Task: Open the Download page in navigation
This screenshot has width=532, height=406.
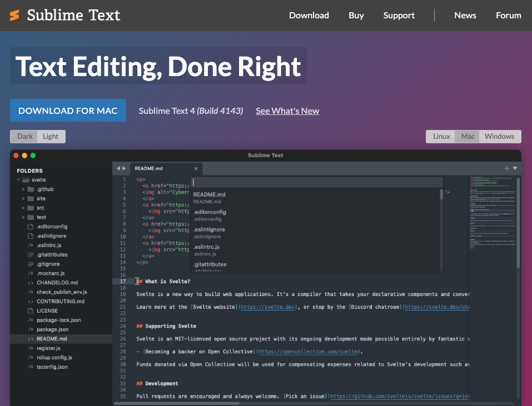Action: pos(309,15)
